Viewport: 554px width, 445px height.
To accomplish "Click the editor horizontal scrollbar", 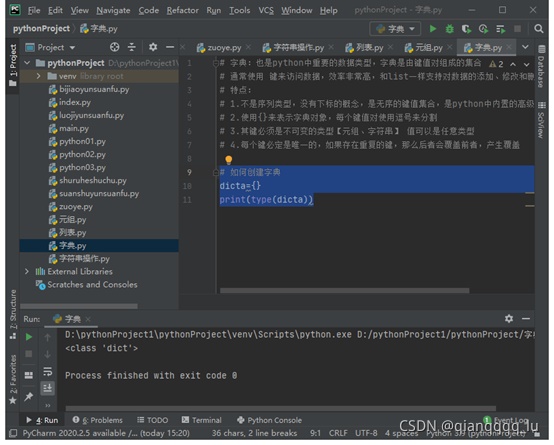I will click(x=344, y=291).
